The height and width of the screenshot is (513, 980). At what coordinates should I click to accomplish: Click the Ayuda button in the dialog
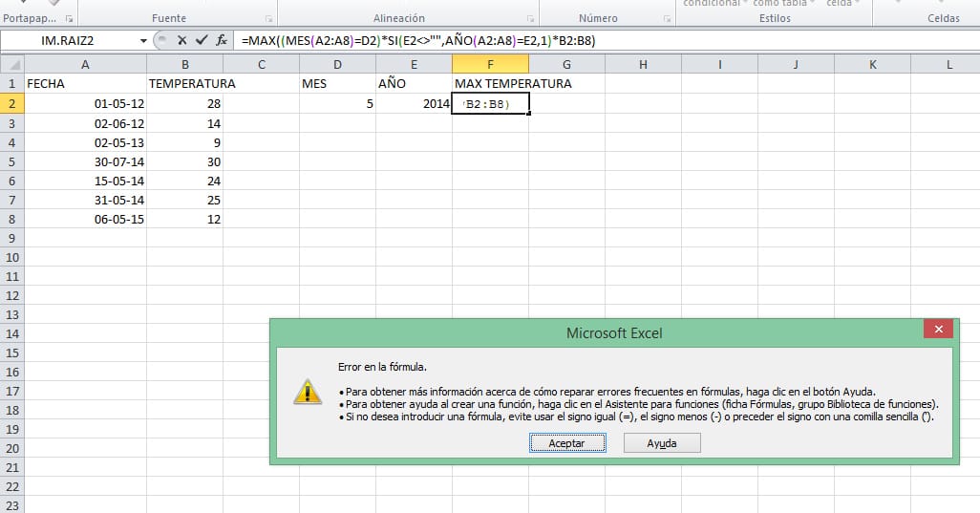pos(662,443)
